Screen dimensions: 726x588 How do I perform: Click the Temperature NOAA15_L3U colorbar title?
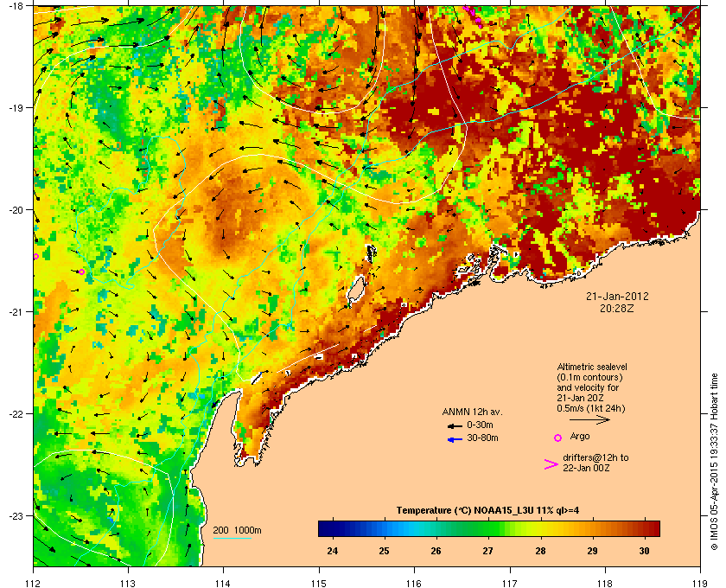click(x=487, y=510)
